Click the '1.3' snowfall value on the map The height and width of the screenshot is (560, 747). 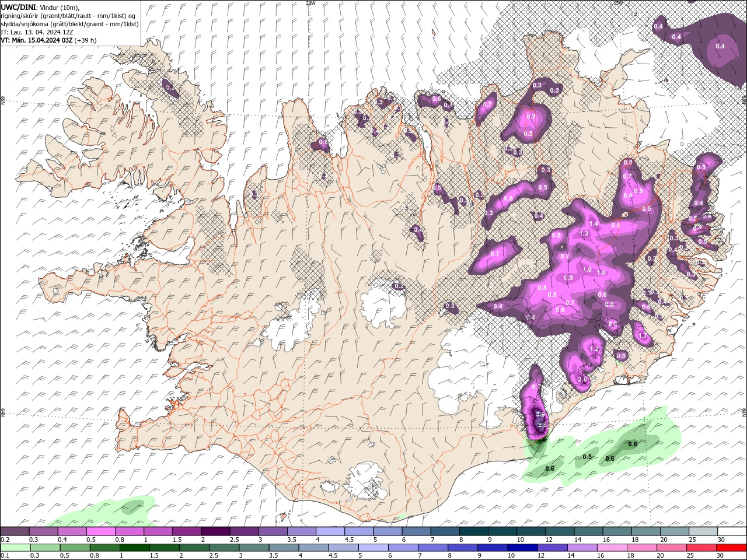584,233
